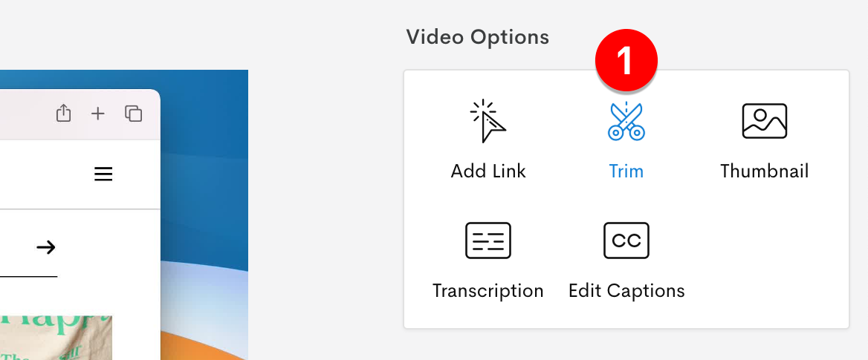Click the "Add Link" text label
868x360 pixels.
pyautogui.click(x=488, y=171)
